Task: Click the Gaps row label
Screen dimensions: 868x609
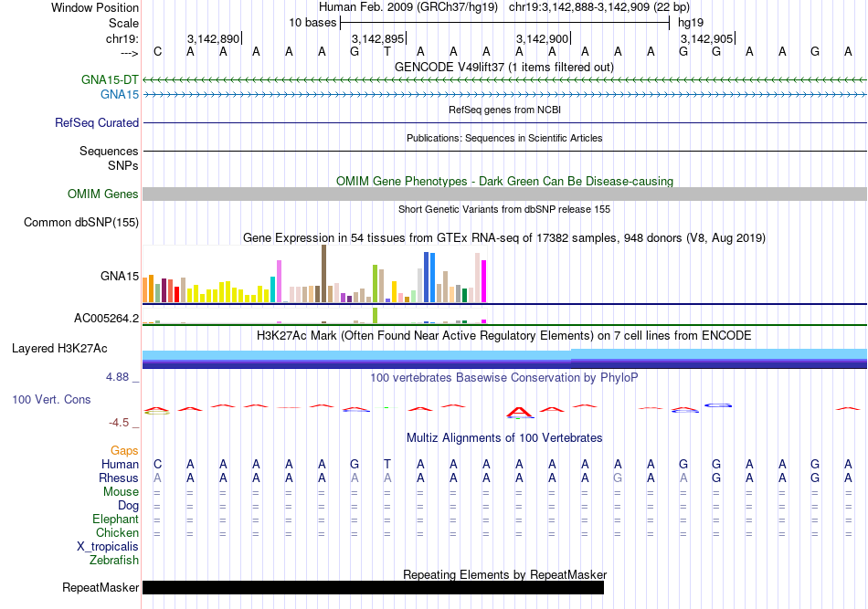Action: 124,451
